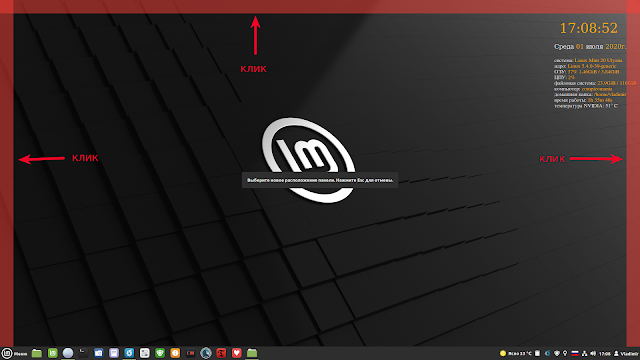
Task: Open the panel clock showing 17:08
Action: coord(604,353)
